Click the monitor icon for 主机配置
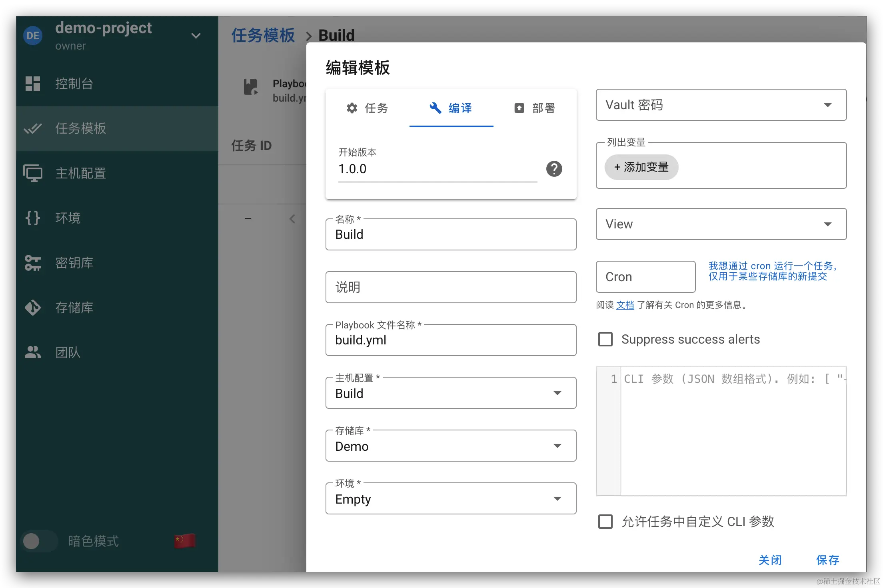The height and width of the screenshot is (588, 883). point(33,173)
